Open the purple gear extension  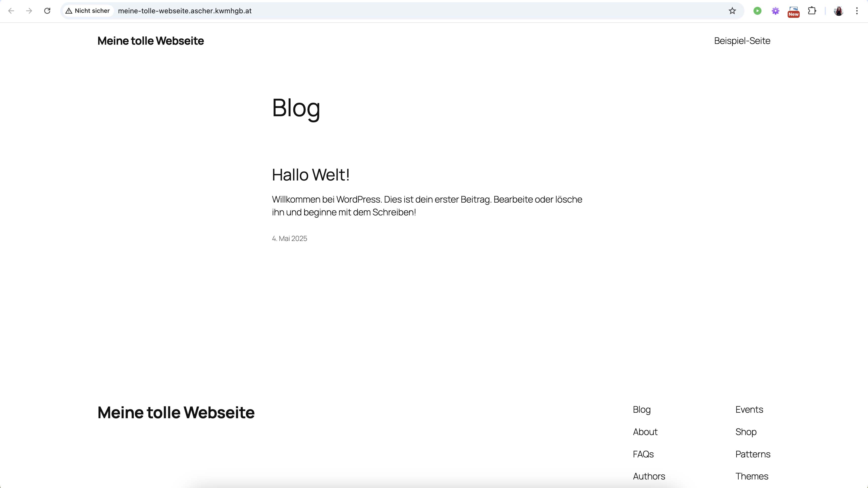[x=775, y=11]
